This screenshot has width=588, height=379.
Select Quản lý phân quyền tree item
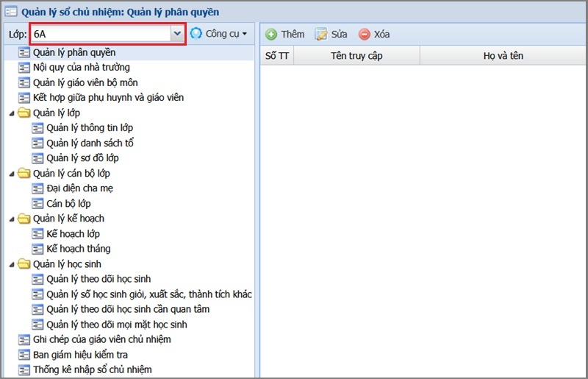coord(74,52)
